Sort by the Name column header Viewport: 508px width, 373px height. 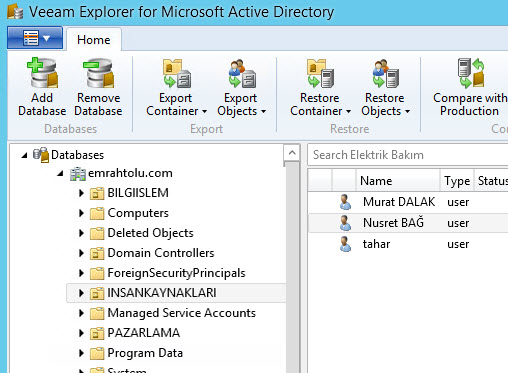coord(398,181)
